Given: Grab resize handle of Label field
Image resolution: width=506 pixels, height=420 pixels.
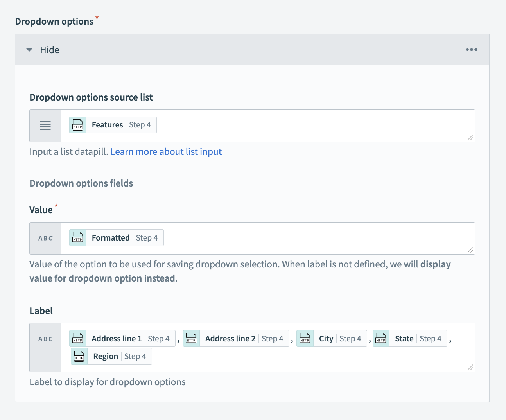Looking at the screenshot, I should 470,367.
